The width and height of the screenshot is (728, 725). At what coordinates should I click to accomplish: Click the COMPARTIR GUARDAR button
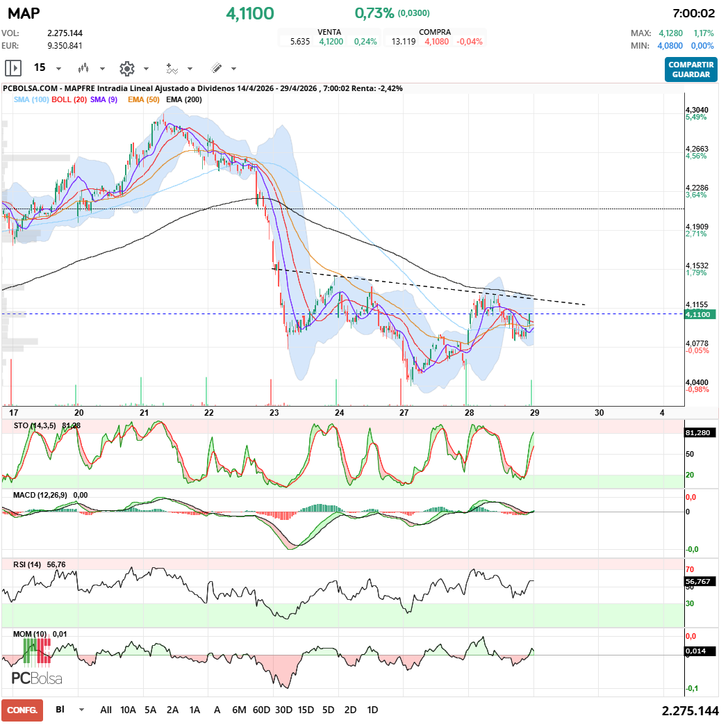point(691,70)
